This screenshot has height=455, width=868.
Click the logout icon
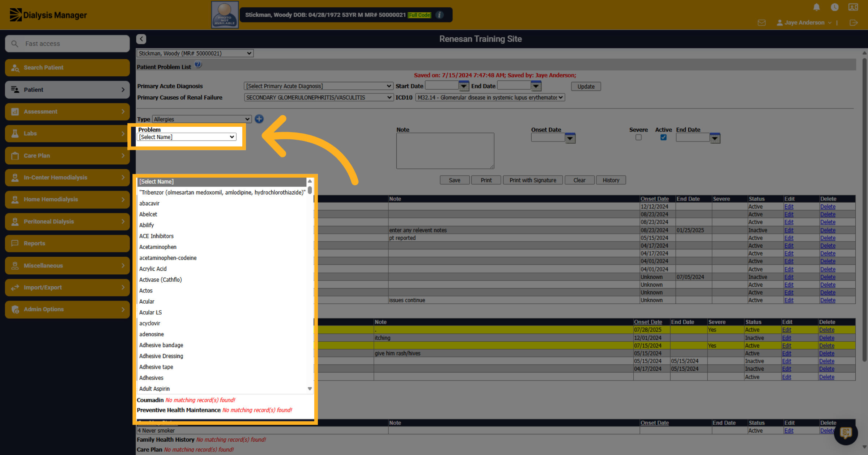click(x=854, y=23)
